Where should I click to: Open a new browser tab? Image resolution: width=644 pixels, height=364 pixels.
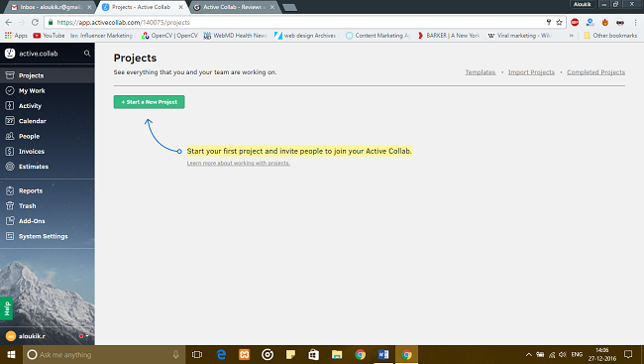[x=289, y=7]
